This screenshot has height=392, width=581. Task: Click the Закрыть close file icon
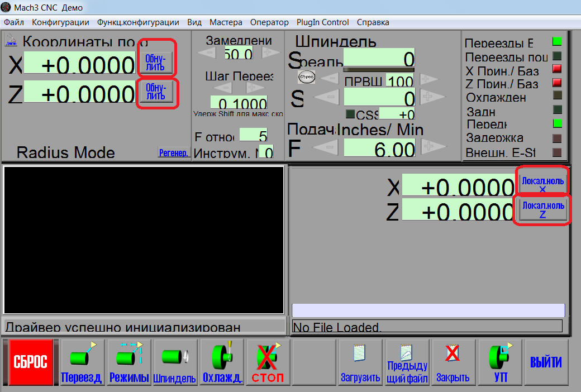click(453, 362)
